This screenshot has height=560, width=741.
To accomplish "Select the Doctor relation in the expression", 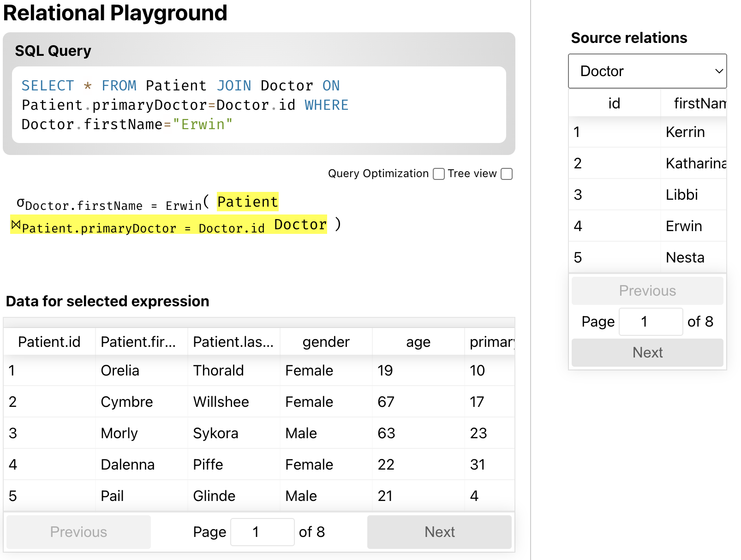I will [300, 225].
